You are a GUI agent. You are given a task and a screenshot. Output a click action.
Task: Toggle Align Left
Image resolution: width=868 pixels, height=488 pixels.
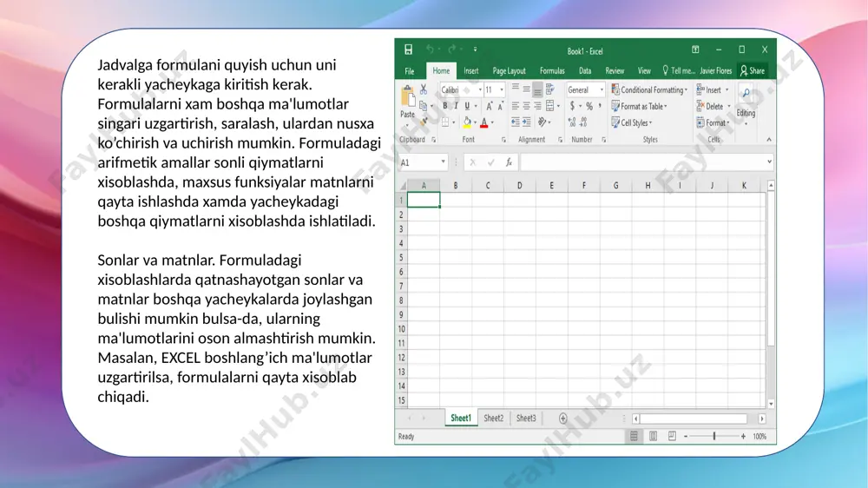point(516,106)
